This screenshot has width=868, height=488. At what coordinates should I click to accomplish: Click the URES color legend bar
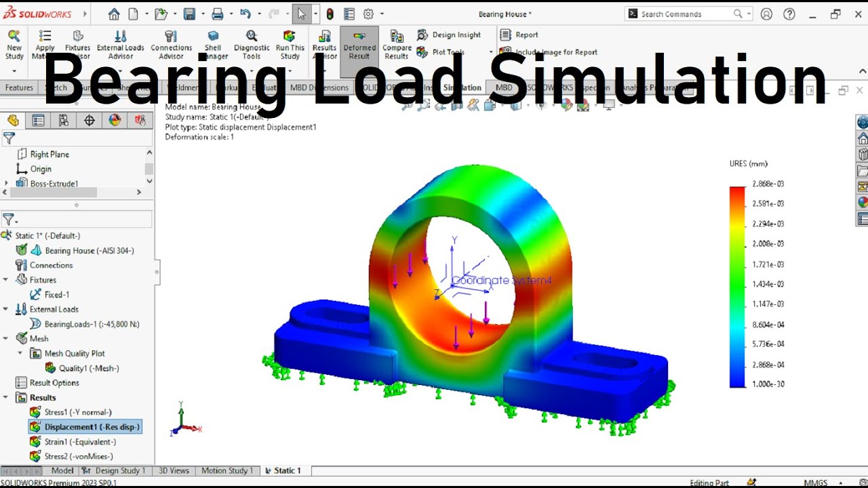pyautogui.click(x=736, y=287)
